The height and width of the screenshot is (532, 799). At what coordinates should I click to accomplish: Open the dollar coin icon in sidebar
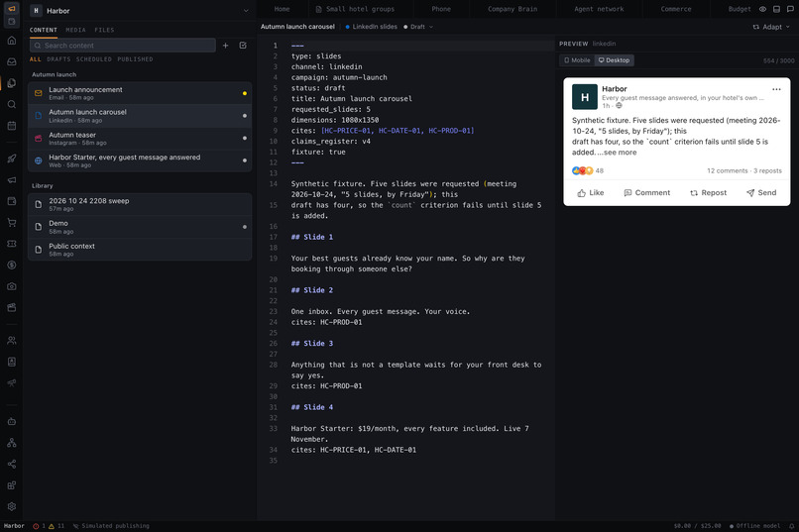pos(12,266)
